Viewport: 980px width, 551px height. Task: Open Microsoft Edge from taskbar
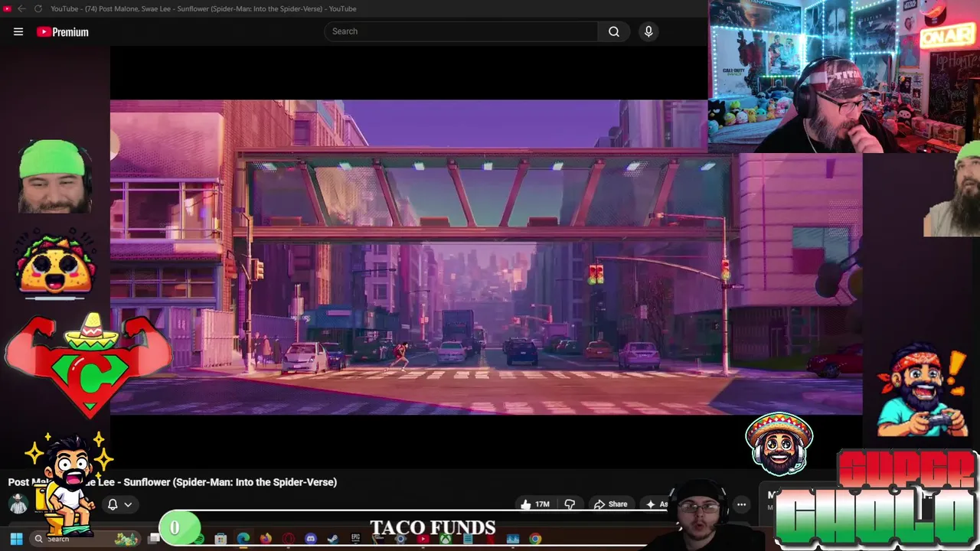pos(243,539)
